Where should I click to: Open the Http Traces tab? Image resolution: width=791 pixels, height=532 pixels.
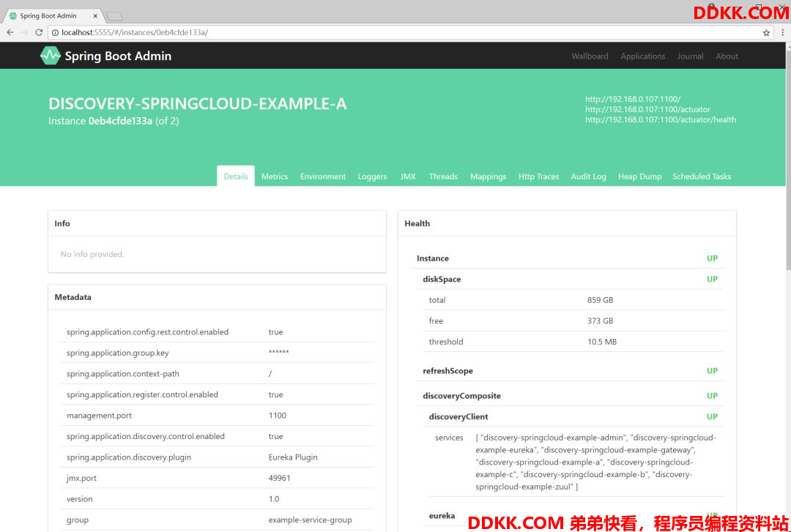tap(538, 176)
